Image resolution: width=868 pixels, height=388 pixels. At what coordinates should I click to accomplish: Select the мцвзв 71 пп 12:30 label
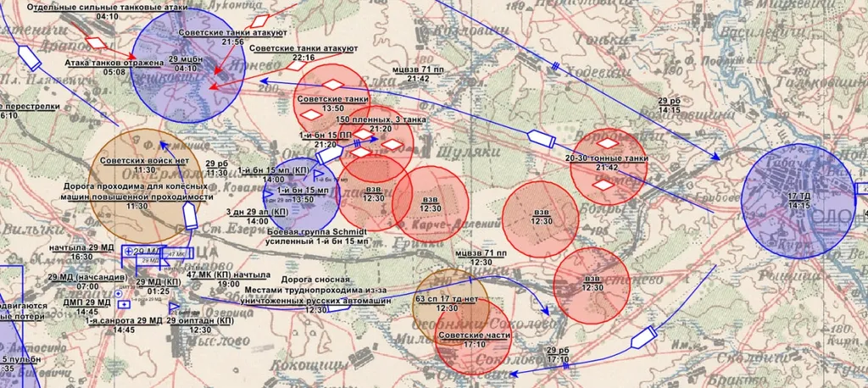coord(480,258)
